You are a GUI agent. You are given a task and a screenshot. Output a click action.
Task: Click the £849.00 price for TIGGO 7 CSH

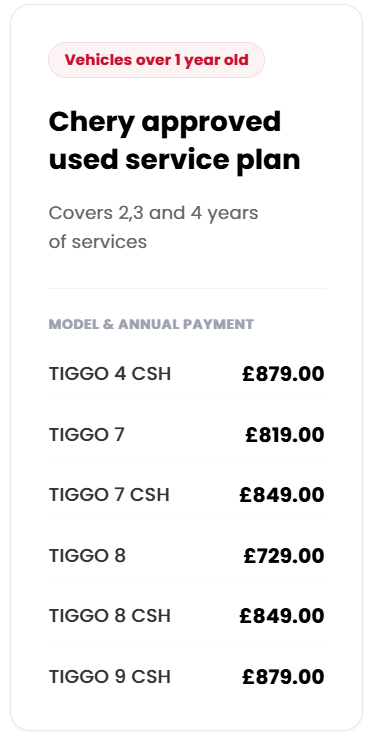281,495
